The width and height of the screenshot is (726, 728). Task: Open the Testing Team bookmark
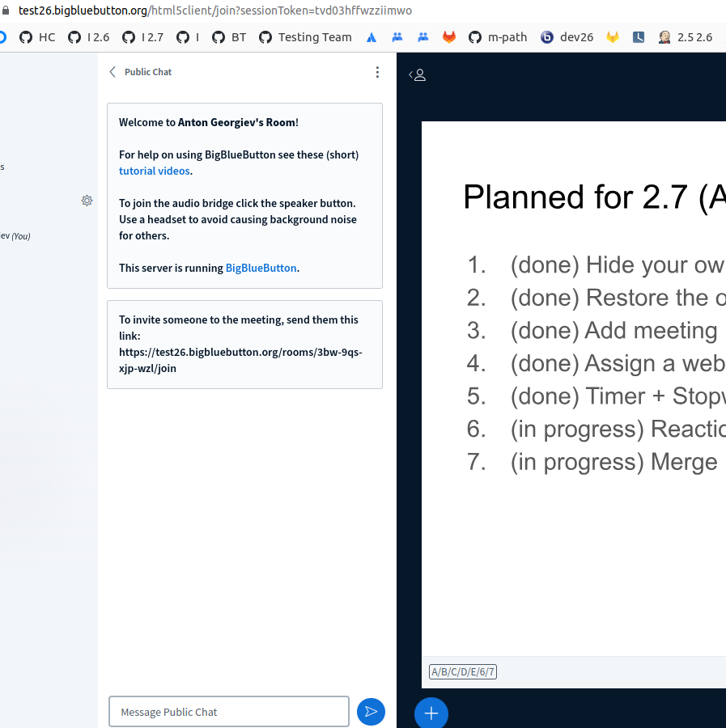[305, 36]
